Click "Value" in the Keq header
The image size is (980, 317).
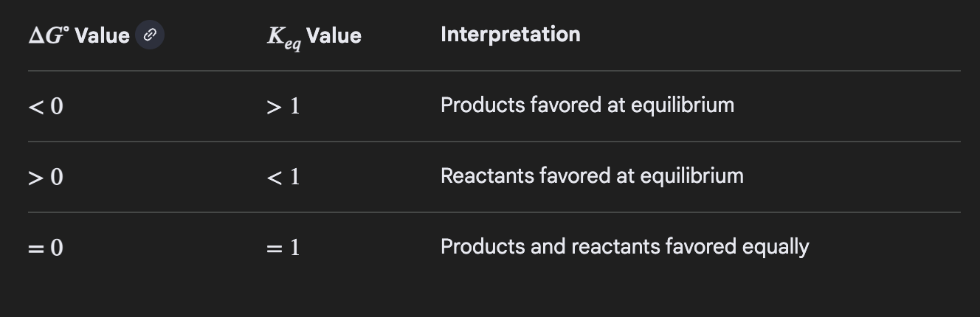click(x=334, y=35)
